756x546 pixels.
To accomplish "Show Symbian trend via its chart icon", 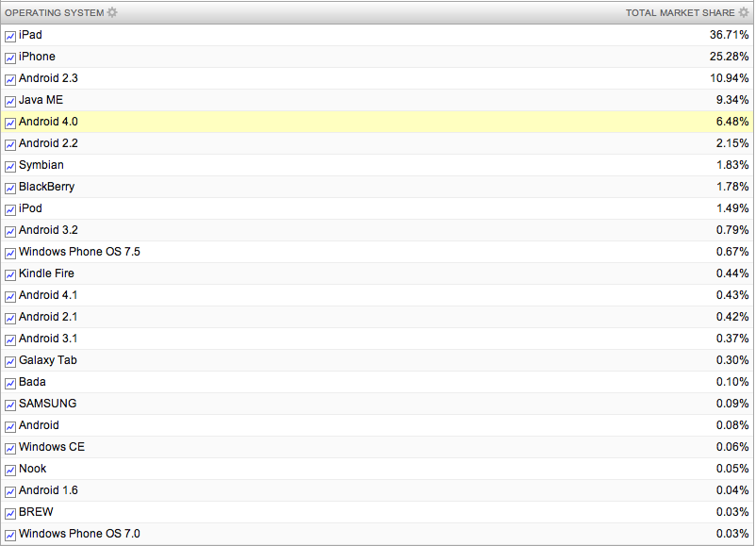I will (10, 167).
